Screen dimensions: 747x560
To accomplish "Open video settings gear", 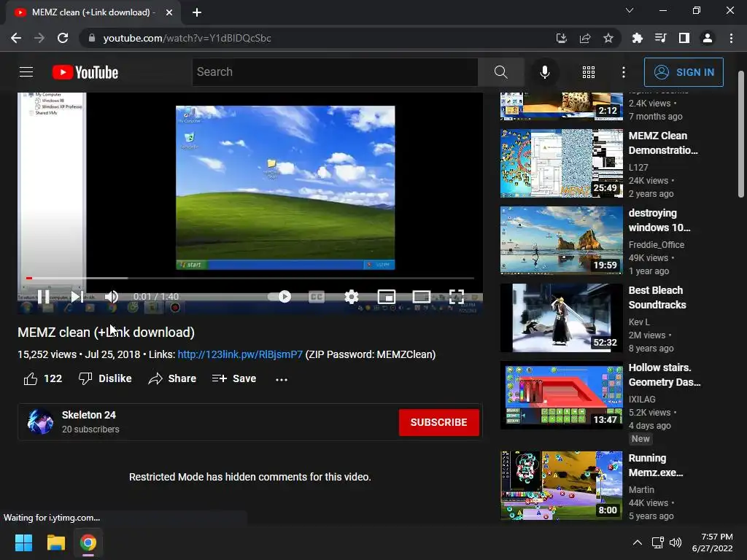I will (x=352, y=297).
